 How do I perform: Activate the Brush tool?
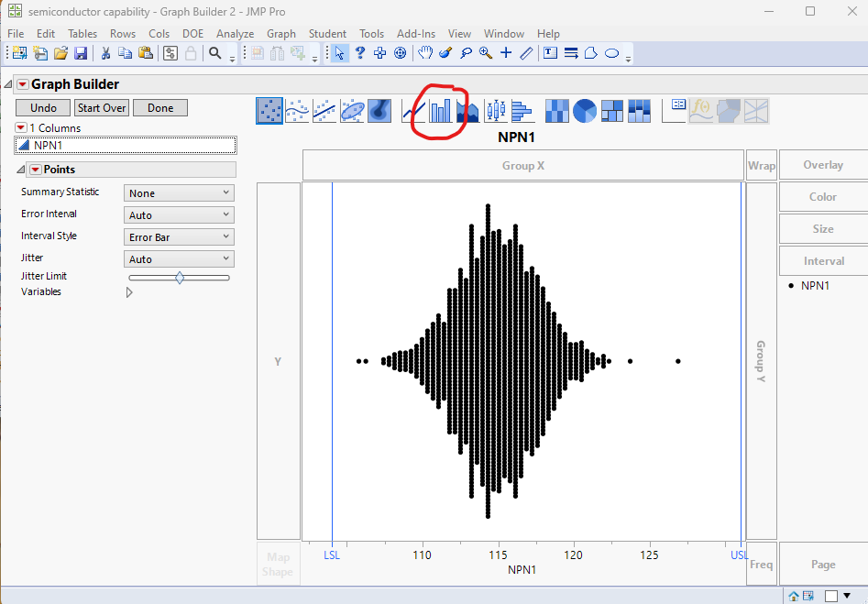point(445,53)
